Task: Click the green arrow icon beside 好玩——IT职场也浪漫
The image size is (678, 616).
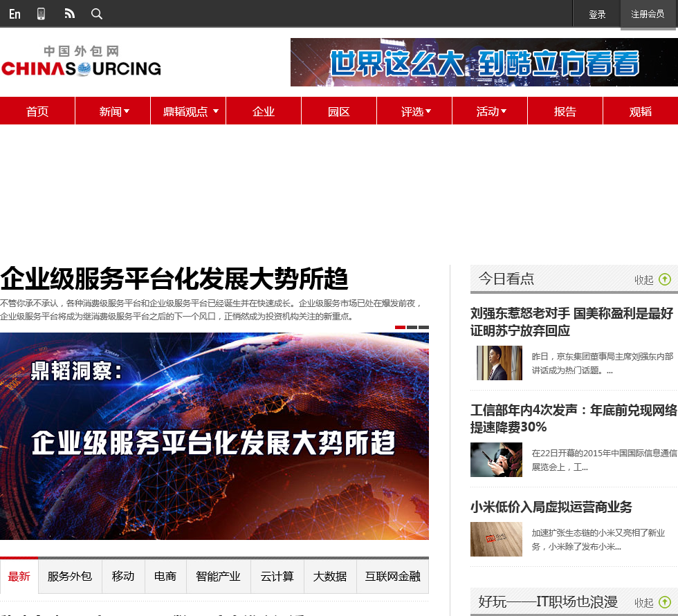Action: point(665,602)
